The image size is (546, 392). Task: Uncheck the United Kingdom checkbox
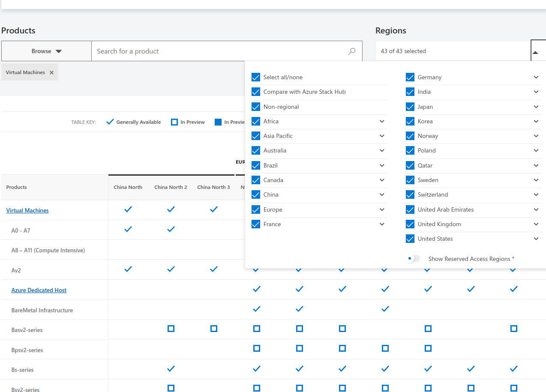pyautogui.click(x=410, y=224)
